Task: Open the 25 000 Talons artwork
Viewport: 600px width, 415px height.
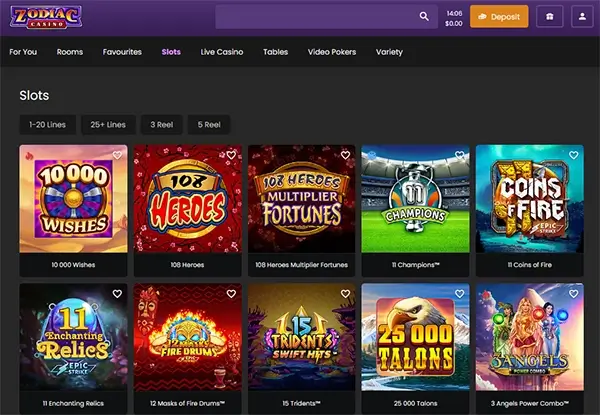Action: click(x=416, y=337)
